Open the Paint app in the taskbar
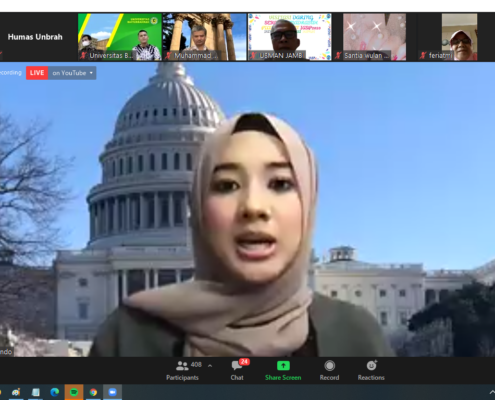 pyautogui.click(x=16, y=392)
